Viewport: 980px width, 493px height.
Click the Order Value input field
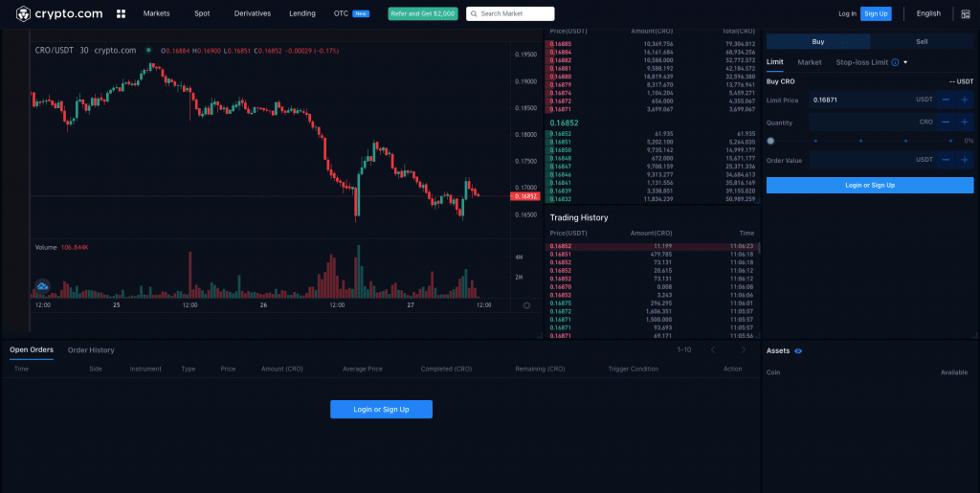click(872, 160)
